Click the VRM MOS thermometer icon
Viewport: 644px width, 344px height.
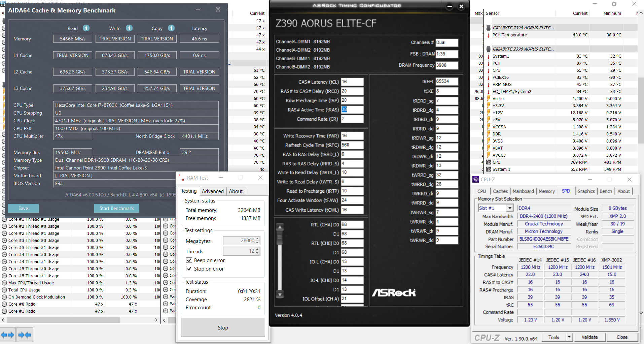(488, 85)
